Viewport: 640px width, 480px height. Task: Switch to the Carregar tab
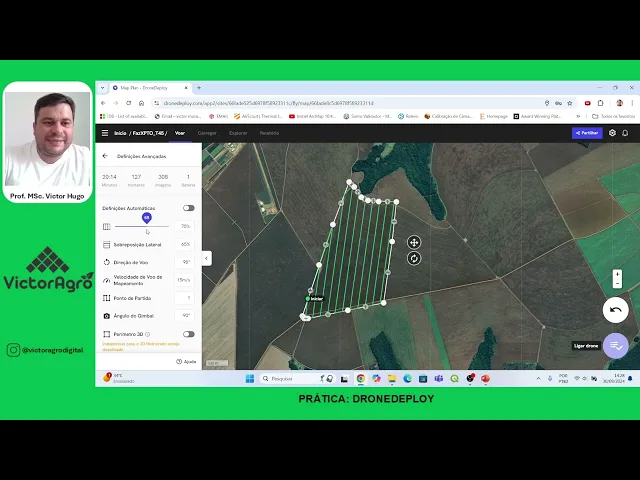point(207,133)
